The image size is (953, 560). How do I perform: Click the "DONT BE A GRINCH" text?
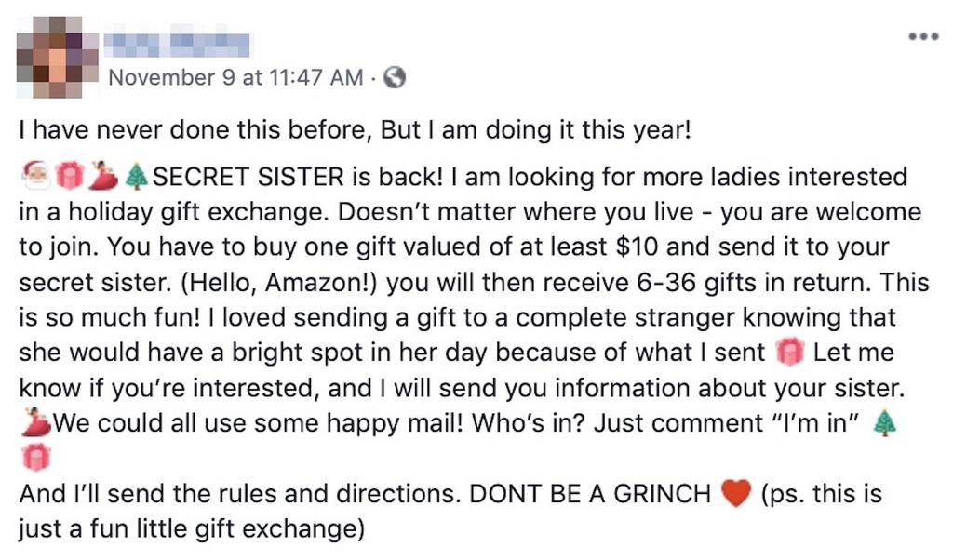(x=590, y=495)
